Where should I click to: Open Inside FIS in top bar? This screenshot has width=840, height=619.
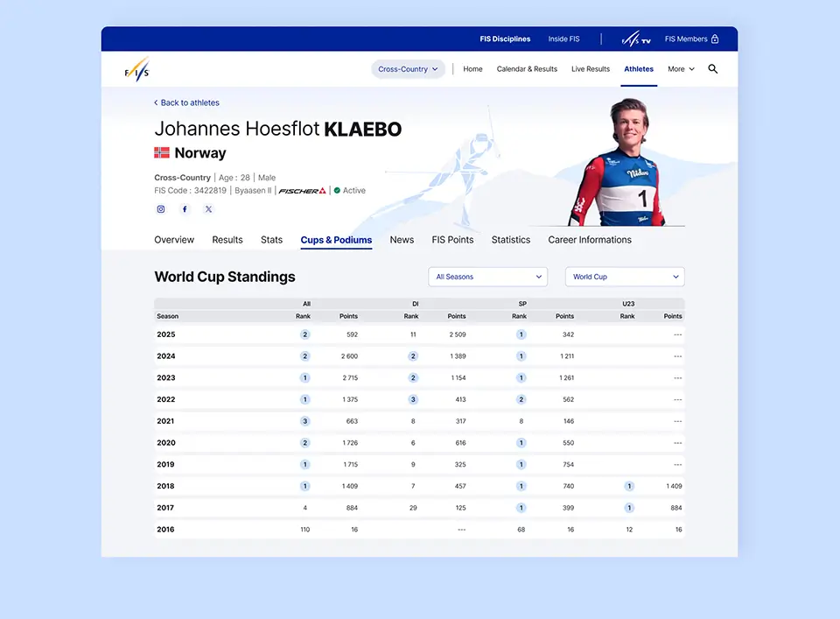(x=563, y=39)
